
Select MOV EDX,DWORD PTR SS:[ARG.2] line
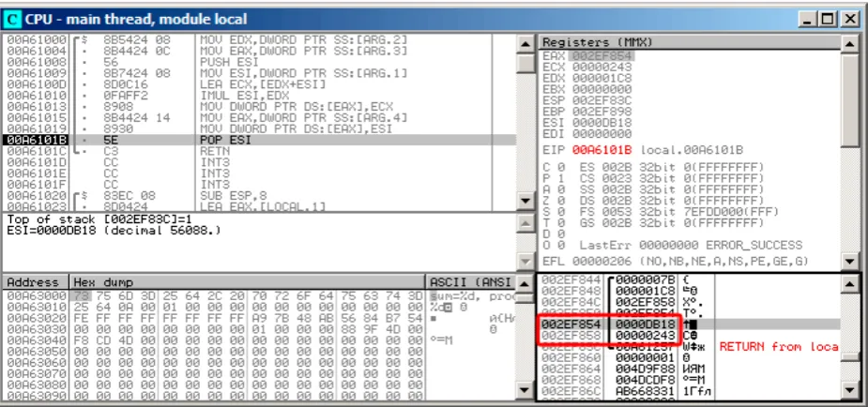point(260,39)
